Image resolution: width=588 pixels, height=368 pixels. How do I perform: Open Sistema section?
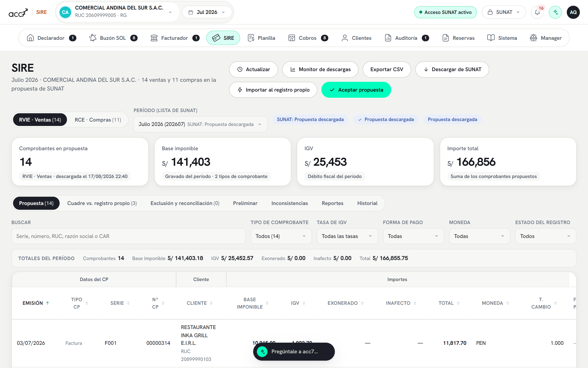(502, 38)
